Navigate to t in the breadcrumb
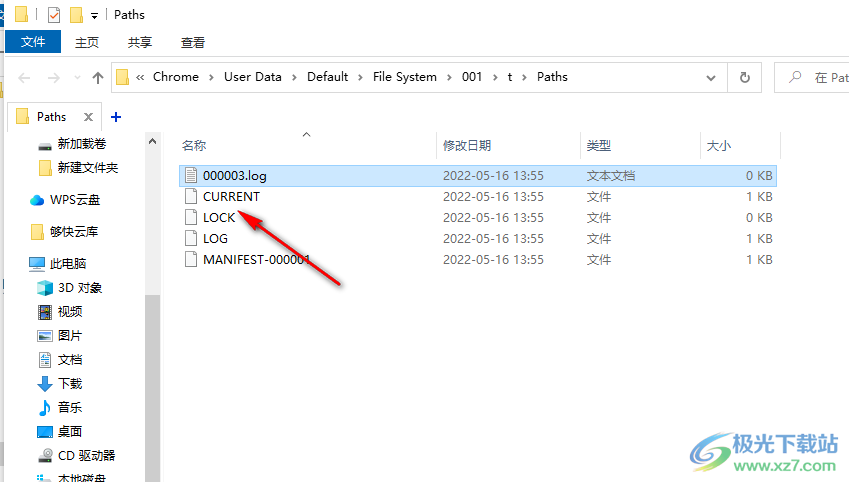Screen dimensions: 849x482 click(510, 77)
